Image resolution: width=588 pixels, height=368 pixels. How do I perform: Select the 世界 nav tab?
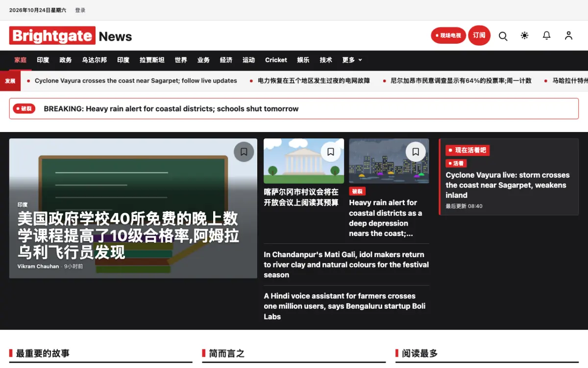click(181, 60)
